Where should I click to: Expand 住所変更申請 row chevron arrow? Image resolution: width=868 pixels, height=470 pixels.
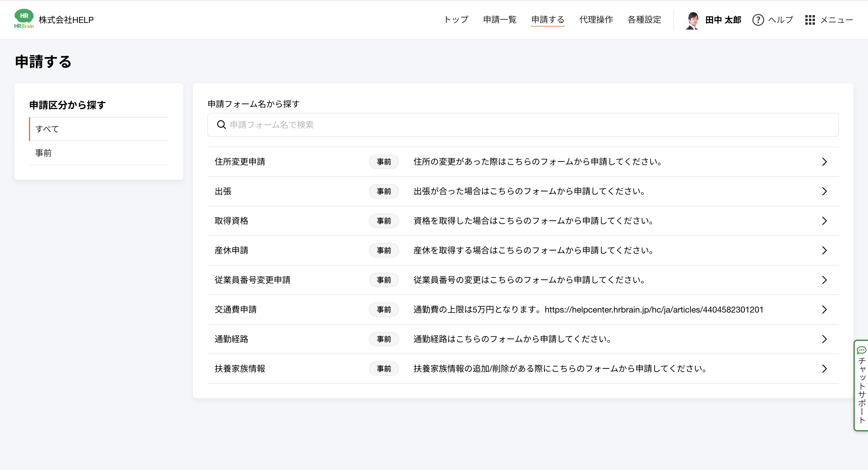824,161
